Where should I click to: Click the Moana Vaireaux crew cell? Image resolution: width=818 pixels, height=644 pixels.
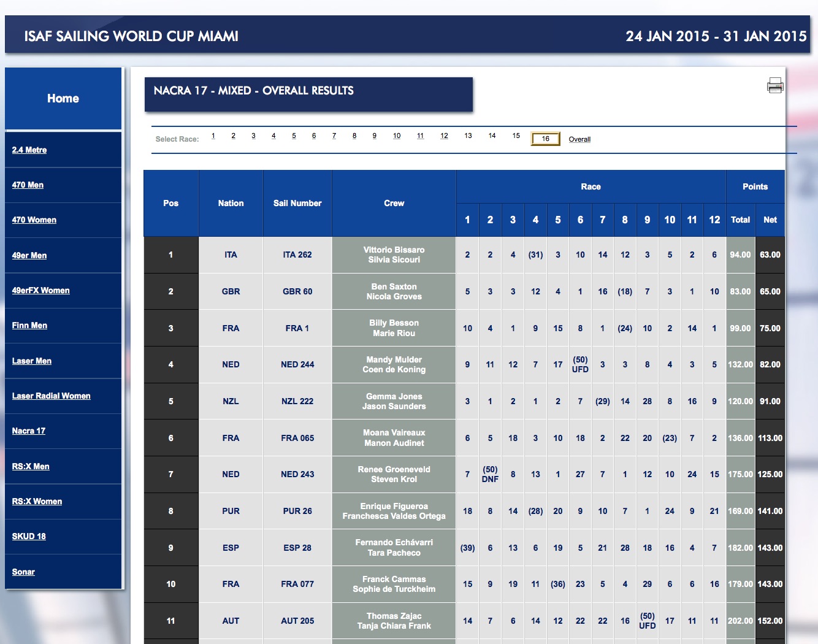click(394, 438)
